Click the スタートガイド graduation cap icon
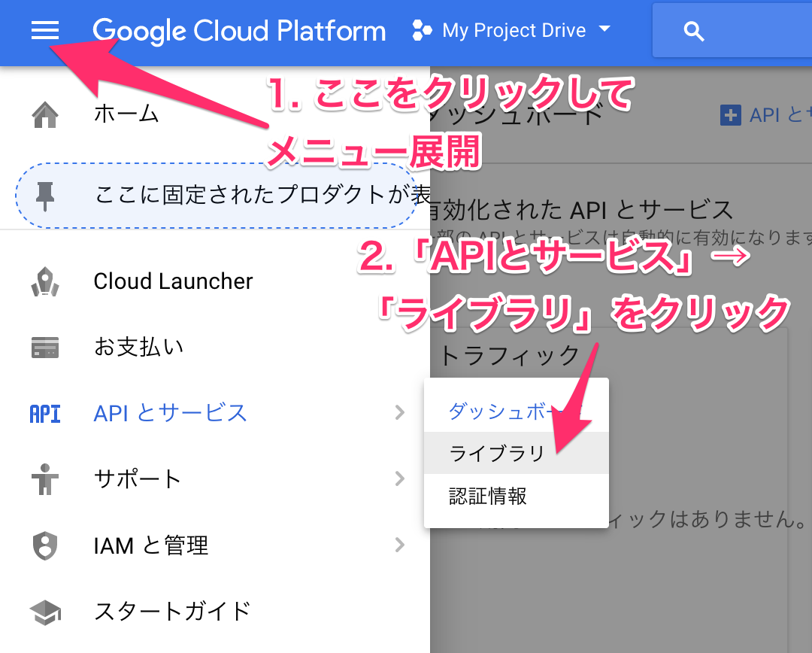Image resolution: width=812 pixels, height=653 pixels. pyautogui.click(x=45, y=612)
